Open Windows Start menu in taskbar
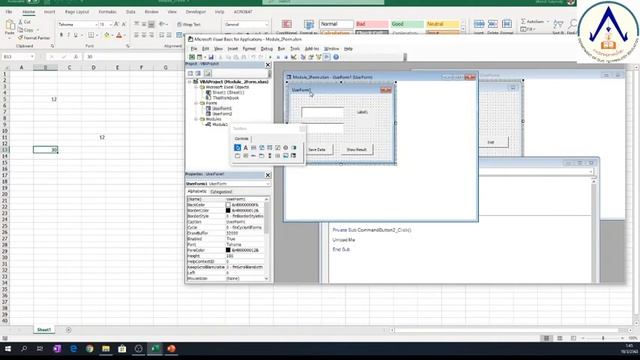The width and height of the screenshot is (640, 360). pyautogui.click(x=8, y=349)
